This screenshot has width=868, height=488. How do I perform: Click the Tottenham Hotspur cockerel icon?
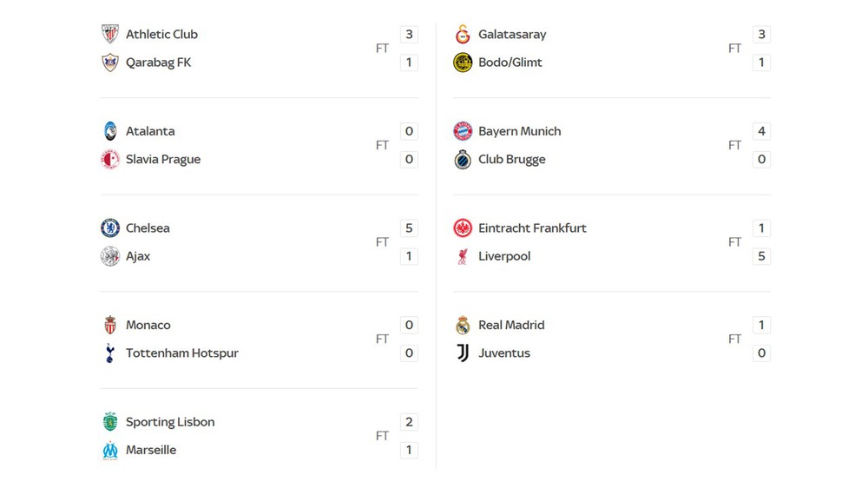pyautogui.click(x=110, y=353)
